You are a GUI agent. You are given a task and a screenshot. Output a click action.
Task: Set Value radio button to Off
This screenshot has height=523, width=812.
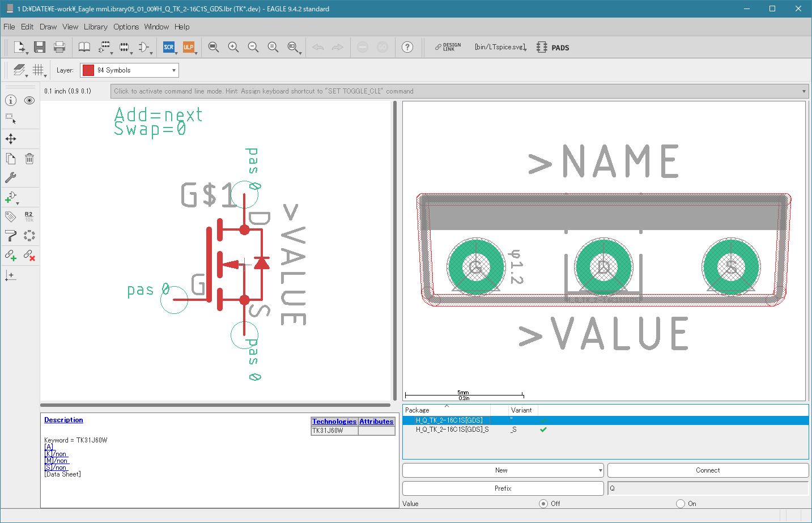pyautogui.click(x=543, y=503)
